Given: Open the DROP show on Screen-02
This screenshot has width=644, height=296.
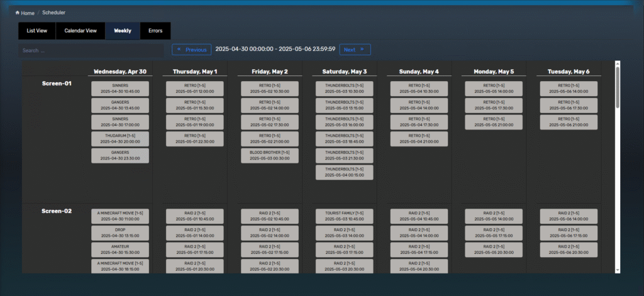Looking at the screenshot, I should coord(120,233).
